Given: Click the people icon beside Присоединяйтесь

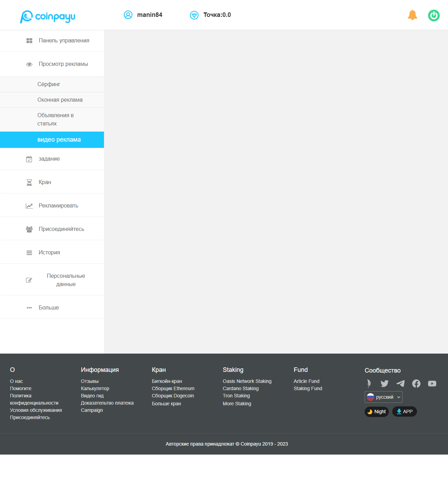Looking at the screenshot, I should click(29, 229).
